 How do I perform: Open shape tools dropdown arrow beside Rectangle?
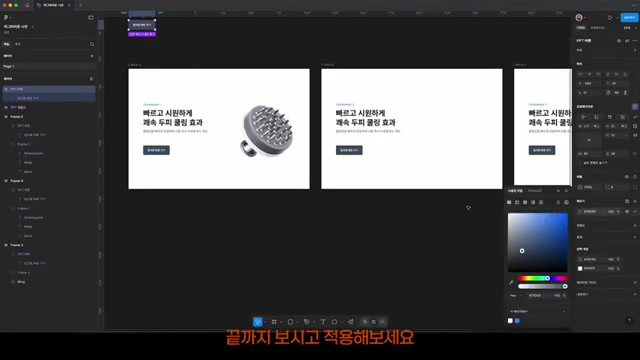[x=298, y=322]
